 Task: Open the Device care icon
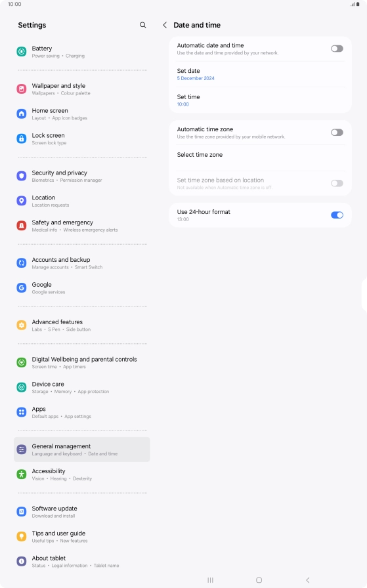click(x=22, y=387)
